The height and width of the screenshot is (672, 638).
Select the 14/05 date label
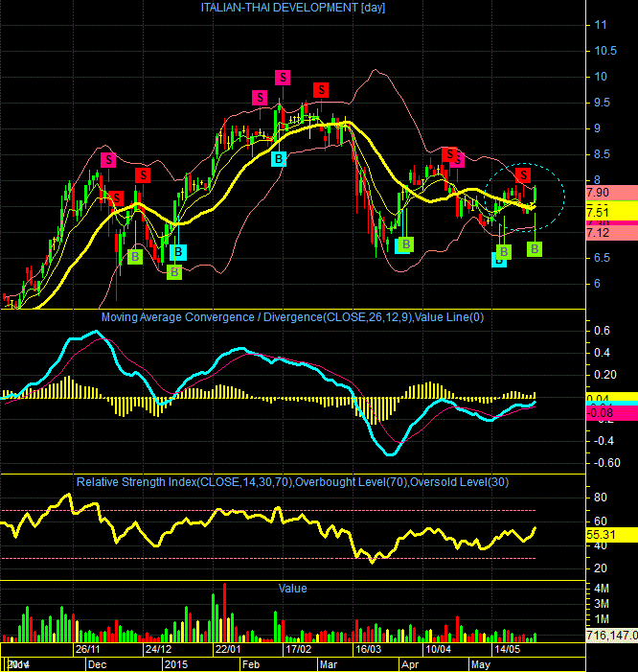pyautogui.click(x=508, y=649)
